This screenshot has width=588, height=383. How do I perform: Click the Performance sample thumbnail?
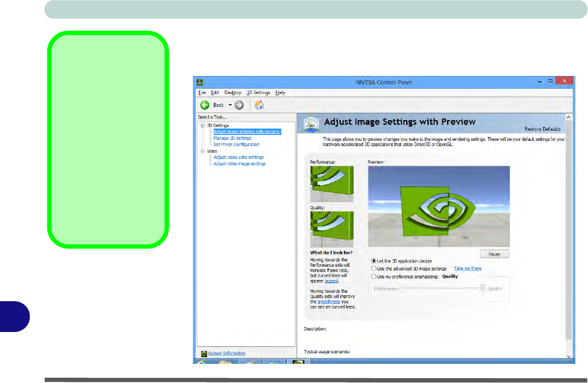pyautogui.click(x=332, y=184)
